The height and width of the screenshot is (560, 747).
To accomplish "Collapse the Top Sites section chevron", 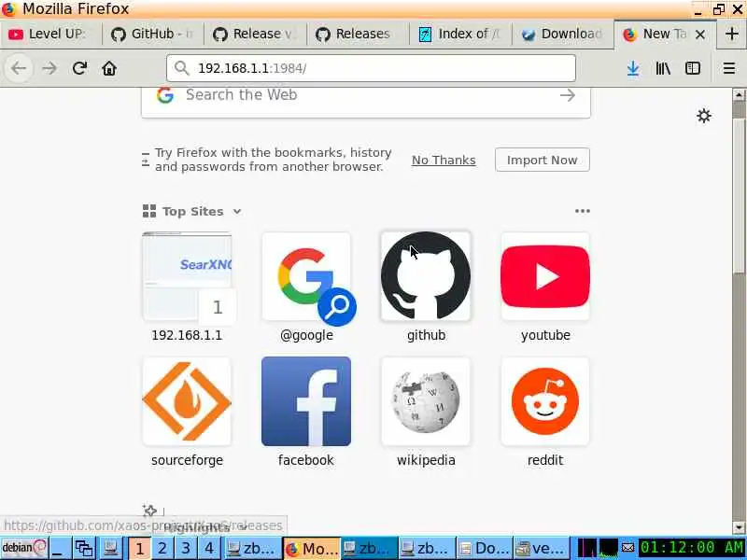I will 237,212.
